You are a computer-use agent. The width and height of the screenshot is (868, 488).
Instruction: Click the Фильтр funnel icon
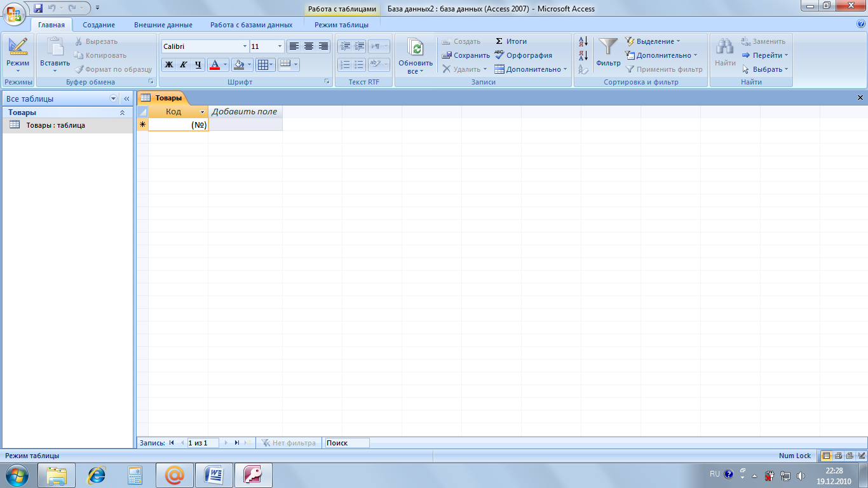coord(608,47)
